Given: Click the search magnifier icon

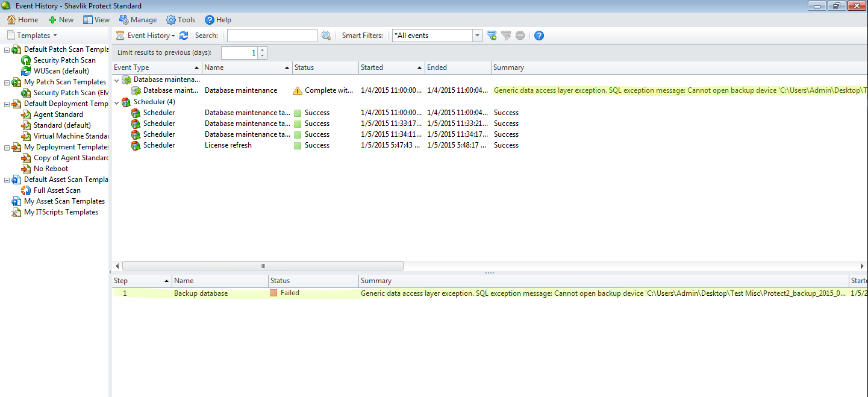Looking at the screenshot, I should pyautogui.click(x=326, y=36).
